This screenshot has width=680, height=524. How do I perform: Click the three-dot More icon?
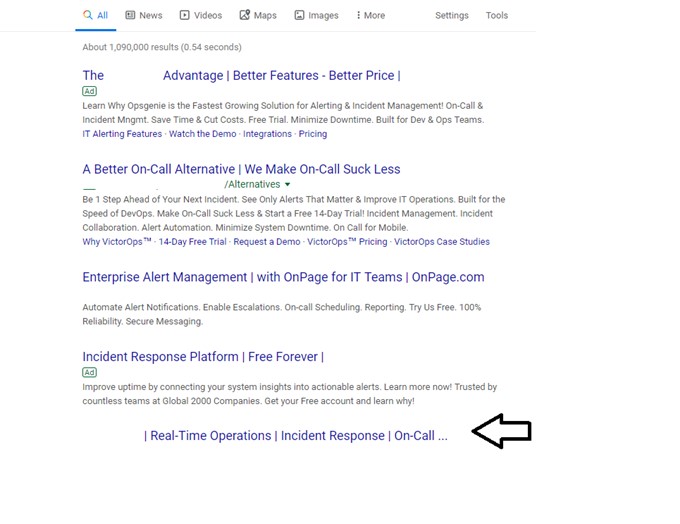358,15
